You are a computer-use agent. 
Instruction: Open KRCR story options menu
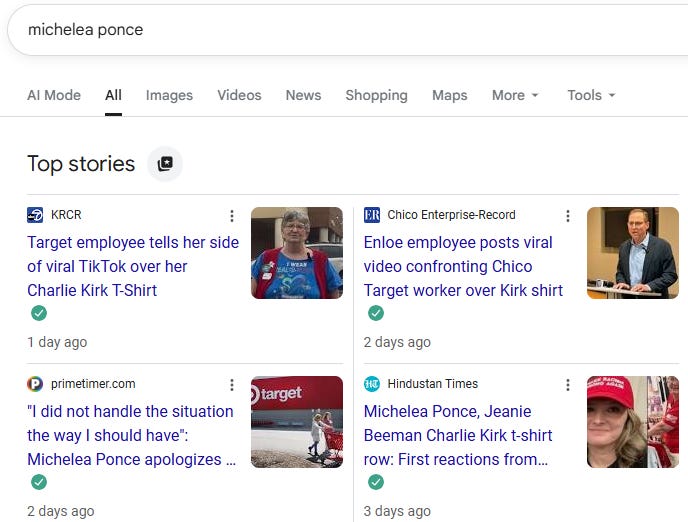point(232,215)
